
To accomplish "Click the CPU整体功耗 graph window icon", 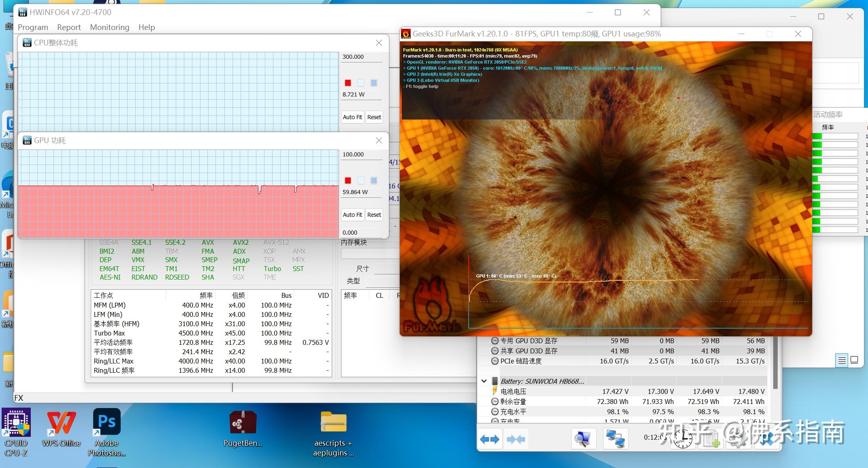I will pos(27,43).
